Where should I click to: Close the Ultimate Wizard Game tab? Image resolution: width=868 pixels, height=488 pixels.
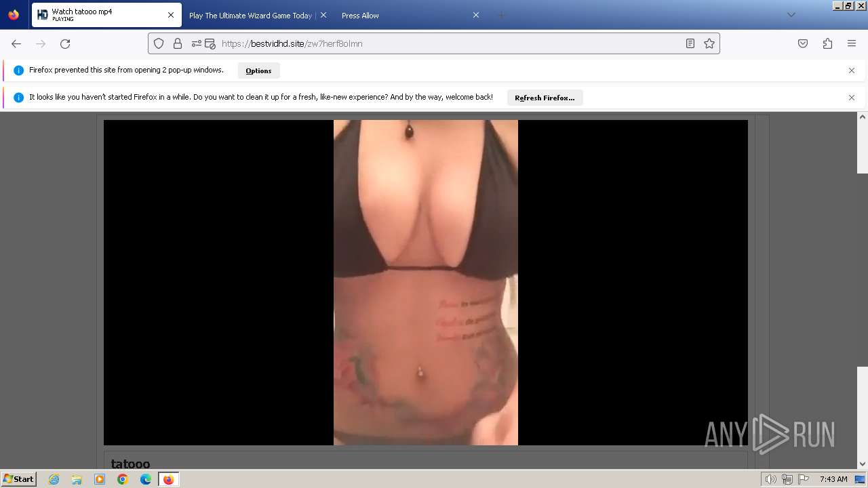click(323, 15)
